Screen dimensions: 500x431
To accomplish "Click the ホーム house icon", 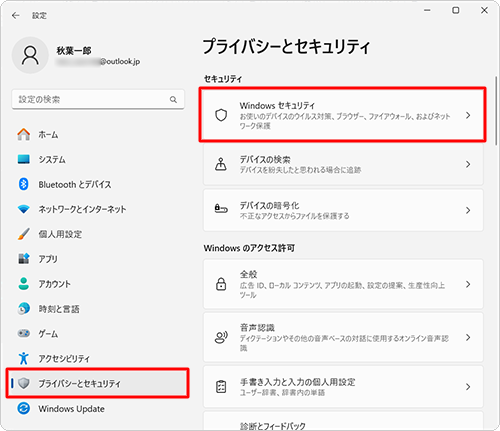I will click(x=24, y=134).
